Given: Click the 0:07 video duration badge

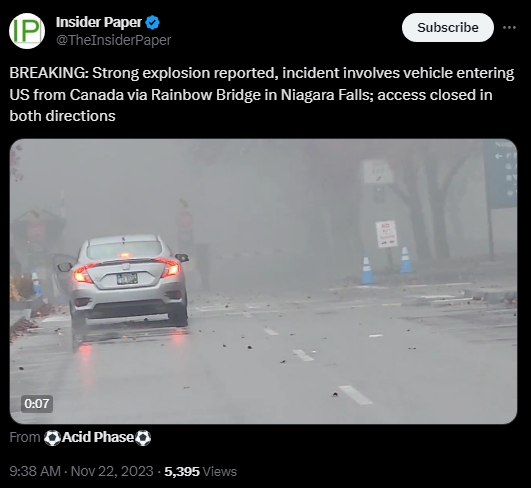Looking at the screenshot, I should [x=37, y=404].
